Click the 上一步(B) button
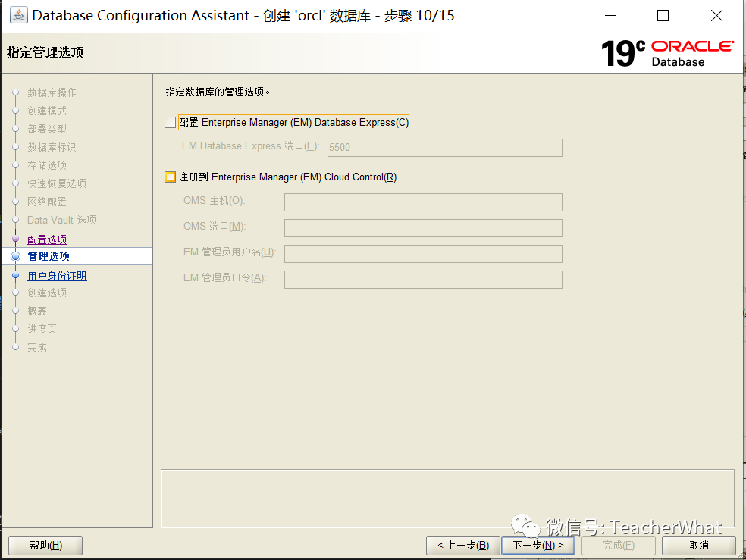 (x=462, y=545)
